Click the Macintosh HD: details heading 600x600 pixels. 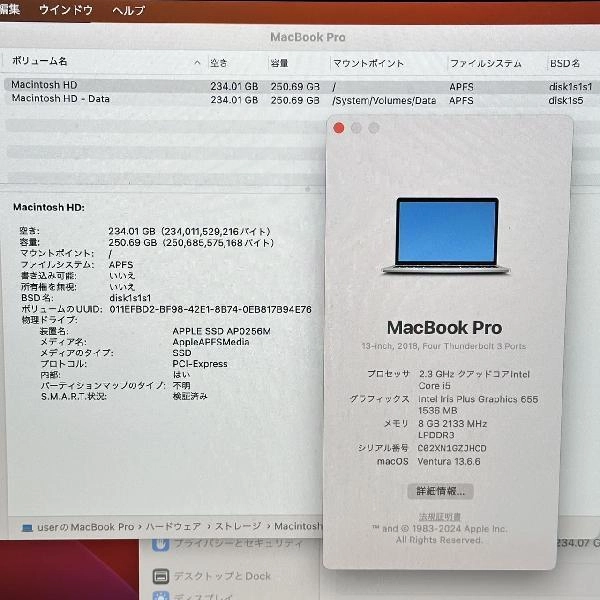point(49,207)
